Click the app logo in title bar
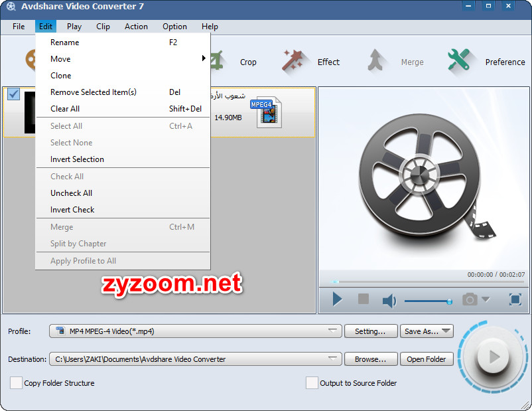Viewport: 532px width, 411px height. 11,7
